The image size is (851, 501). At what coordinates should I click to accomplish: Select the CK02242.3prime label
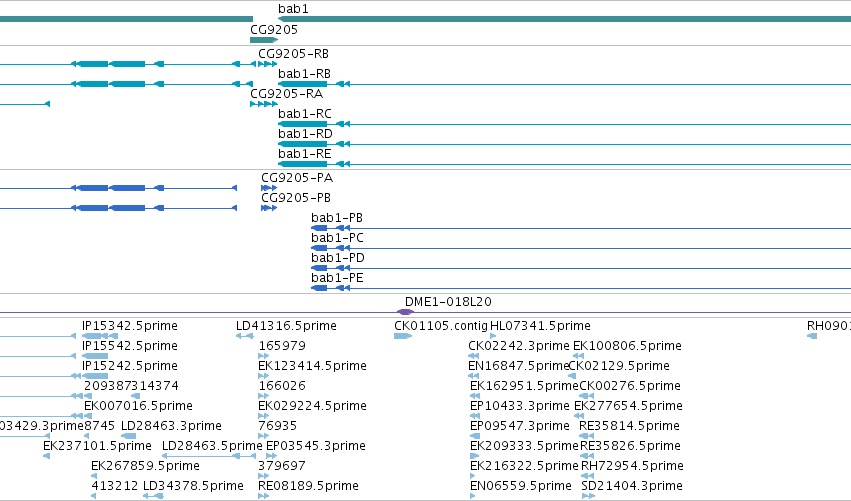click(519, 346)
